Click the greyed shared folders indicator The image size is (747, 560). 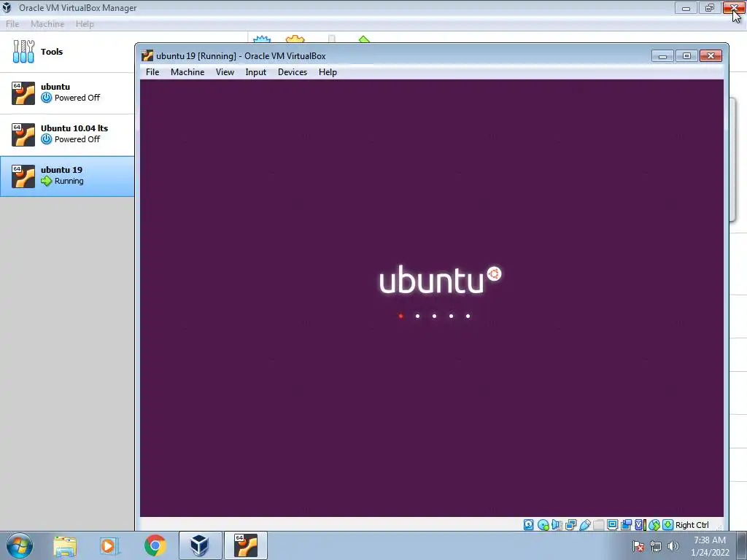(598, 525)
